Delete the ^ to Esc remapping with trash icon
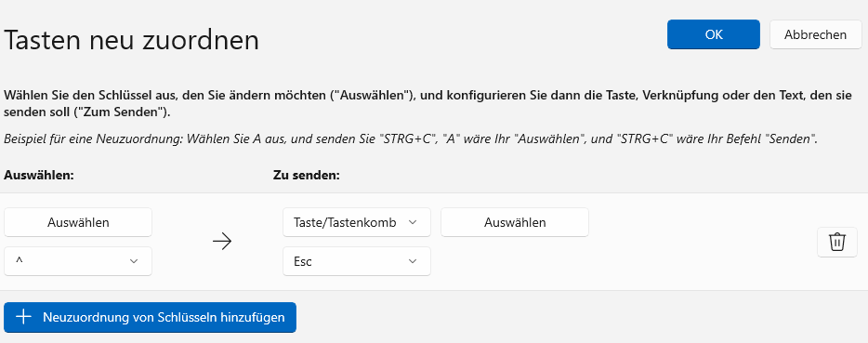Image resolution: width=868 pixels, height=343 pixels. point(837,243)
